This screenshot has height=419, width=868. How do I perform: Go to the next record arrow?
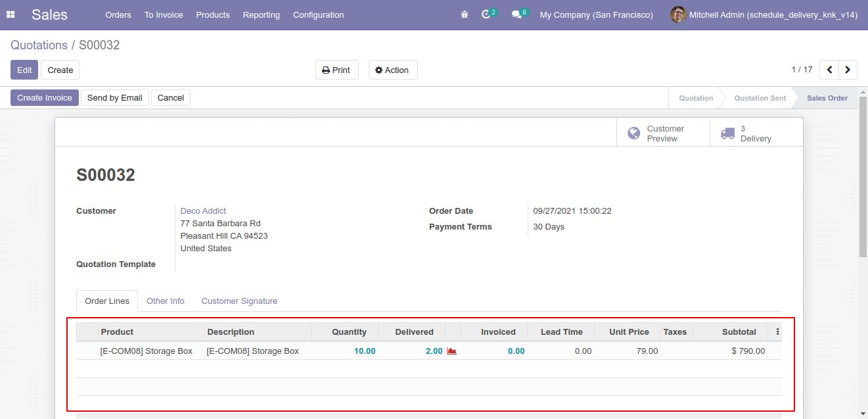(848, 70)
